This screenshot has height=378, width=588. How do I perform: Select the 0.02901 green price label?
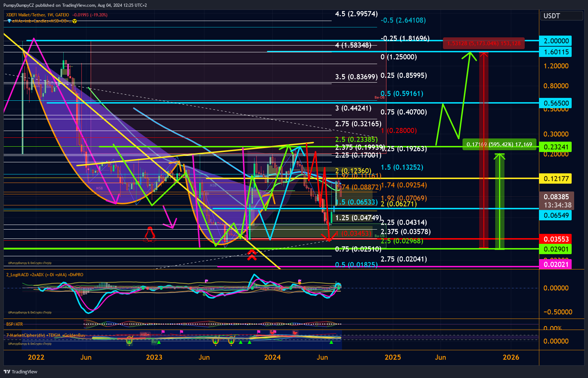(556, 249)
